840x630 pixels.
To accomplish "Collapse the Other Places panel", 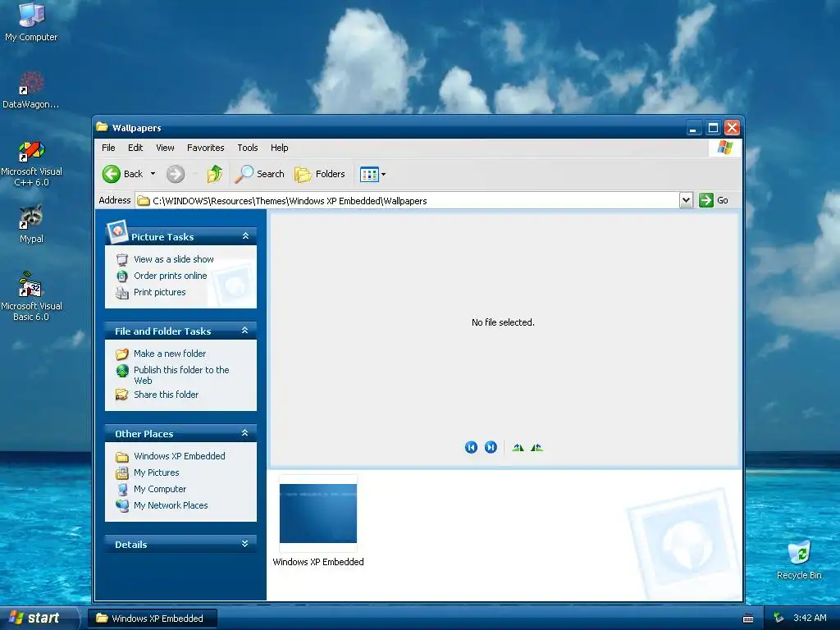I will (x=244, y=433).
